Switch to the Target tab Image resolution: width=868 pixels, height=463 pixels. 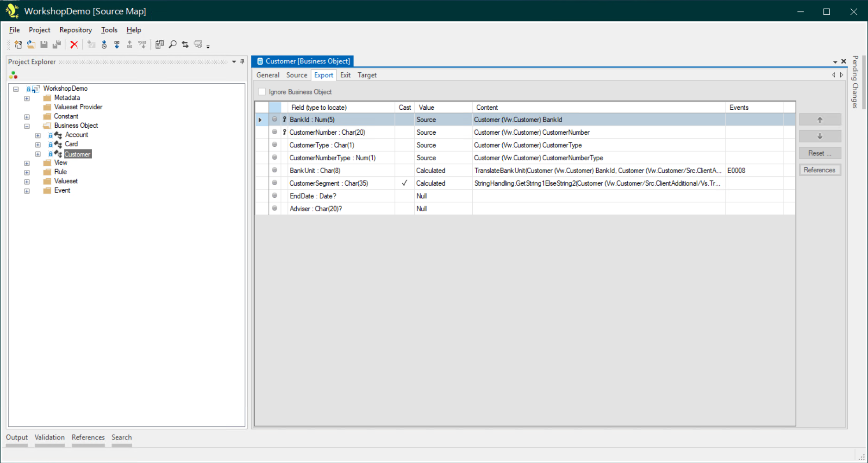[367, 75]
